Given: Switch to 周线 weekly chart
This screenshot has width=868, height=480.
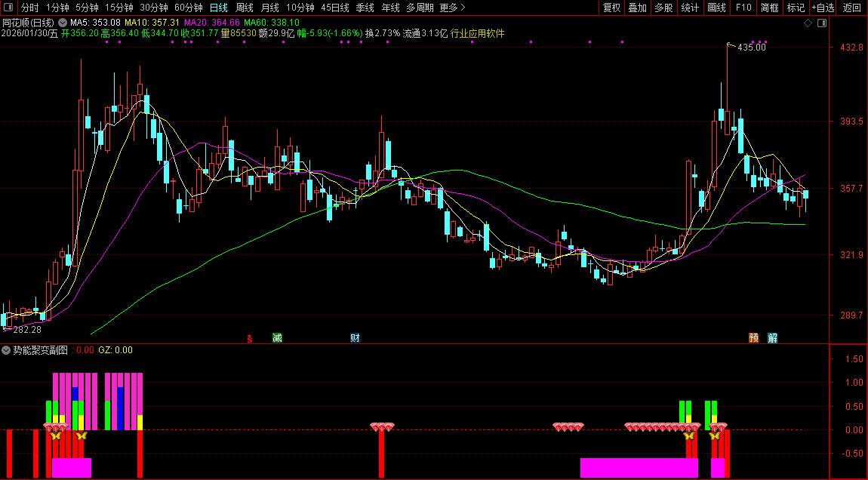Looking at the screenshot, I should (x=244, y=8).
